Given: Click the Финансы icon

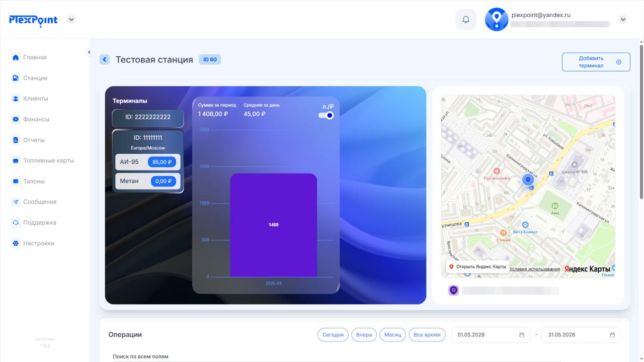Looking at the screenshot, I should tap(16, 119).
